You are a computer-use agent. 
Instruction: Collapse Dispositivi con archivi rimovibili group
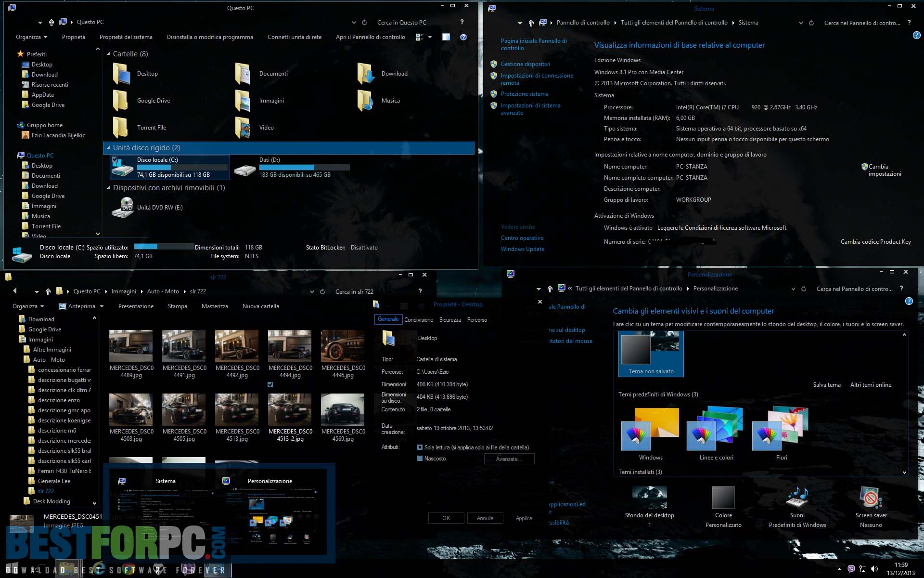(108, 188)
